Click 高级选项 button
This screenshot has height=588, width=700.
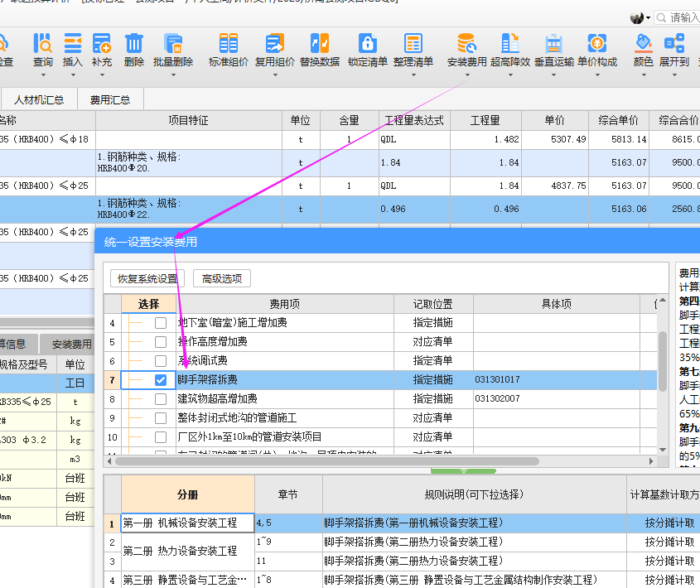[222, 278]
